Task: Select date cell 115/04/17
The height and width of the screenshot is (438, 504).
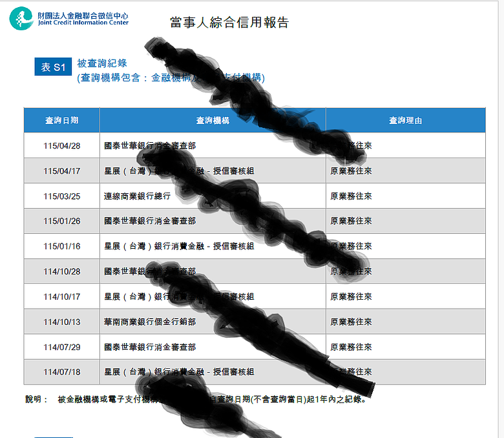Action: (x=62, y=171)
